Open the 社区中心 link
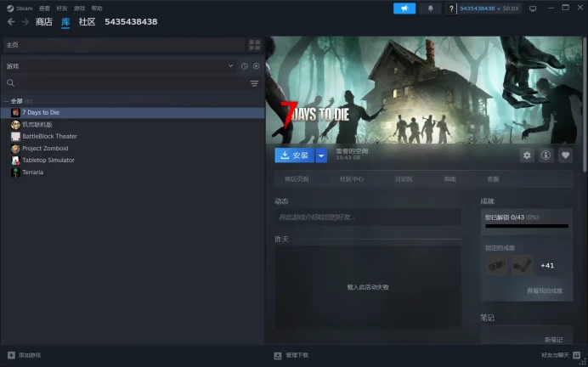 [x=352, y=179]
